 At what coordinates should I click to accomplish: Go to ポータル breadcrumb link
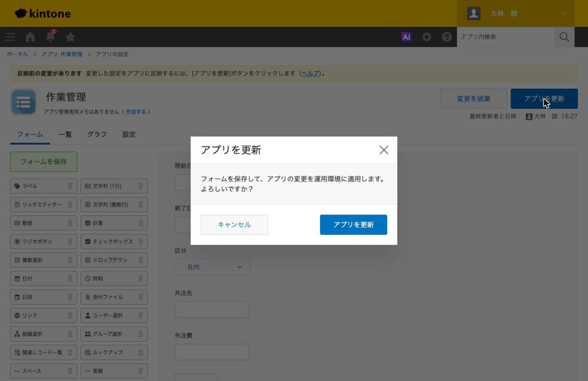click(x=17, y=54)
